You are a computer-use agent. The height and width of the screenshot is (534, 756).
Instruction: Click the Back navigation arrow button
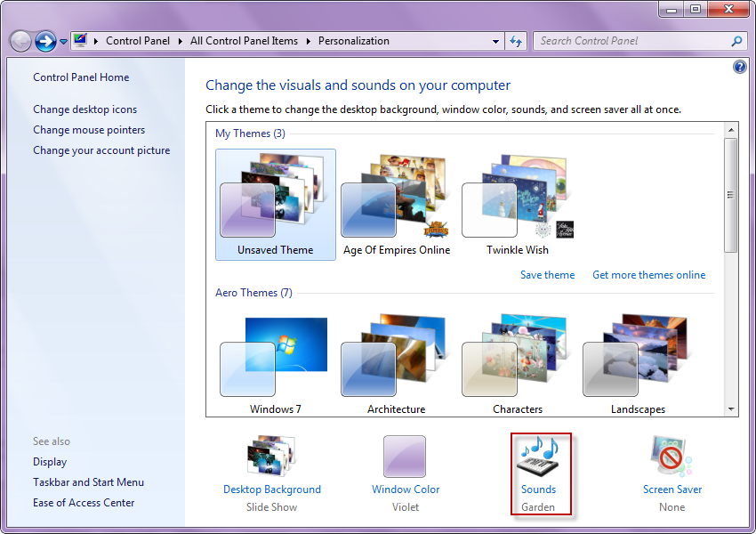pos(20,42)
